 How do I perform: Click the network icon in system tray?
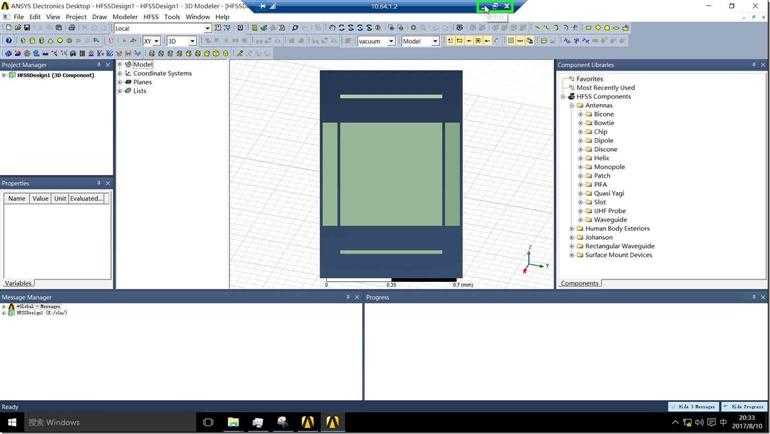[x=688, y=422]
